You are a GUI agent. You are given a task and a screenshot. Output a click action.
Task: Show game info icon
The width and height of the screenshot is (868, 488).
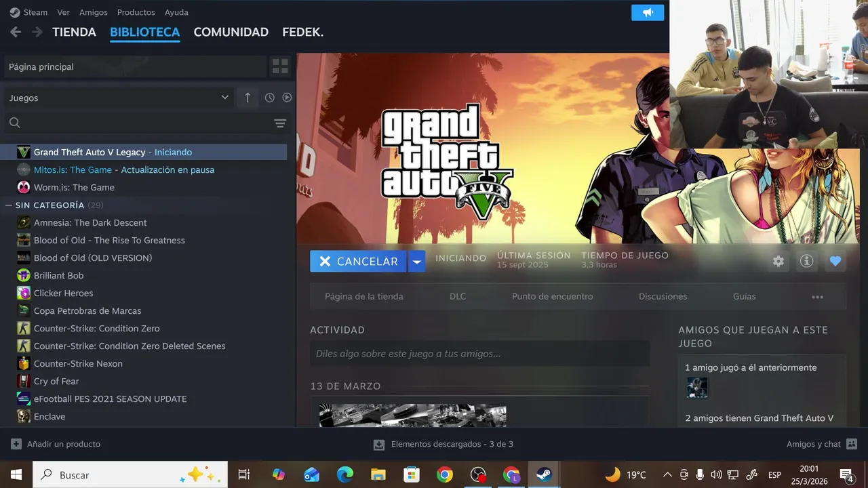coord(806,261)
